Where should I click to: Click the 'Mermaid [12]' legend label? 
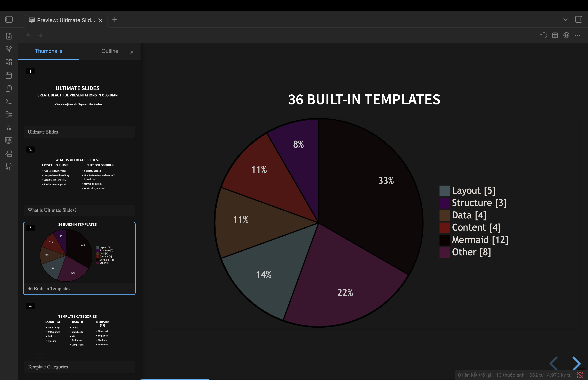tap(480, 240)
